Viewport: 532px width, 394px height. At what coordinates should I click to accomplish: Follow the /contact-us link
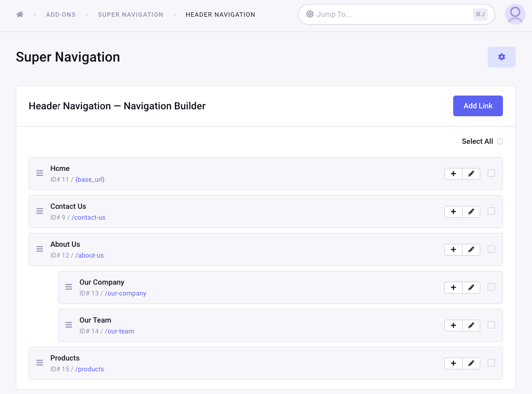[x=89, y=218]
